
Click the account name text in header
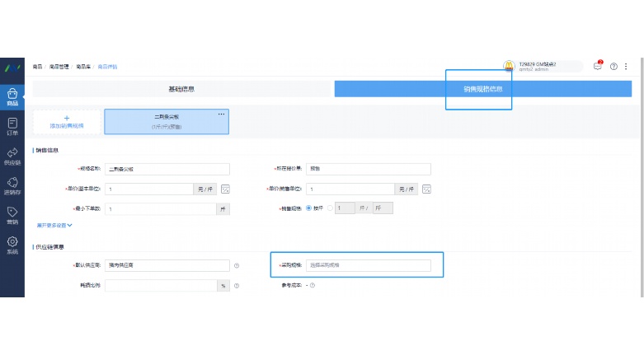537,64
